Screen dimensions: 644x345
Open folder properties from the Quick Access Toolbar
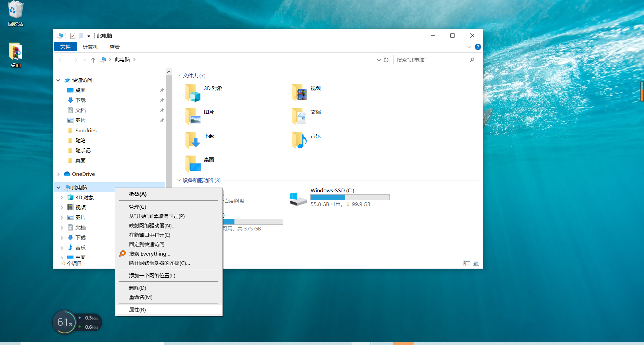pos(73,36)
